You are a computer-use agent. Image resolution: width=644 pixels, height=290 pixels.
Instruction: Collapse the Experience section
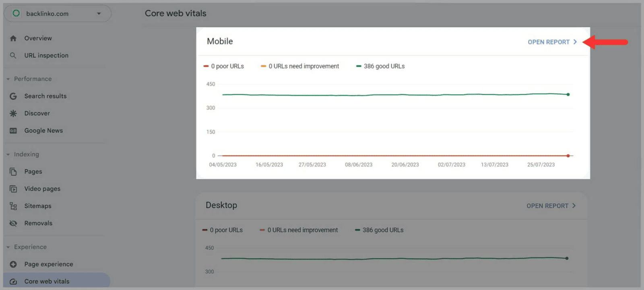point(8,247)
